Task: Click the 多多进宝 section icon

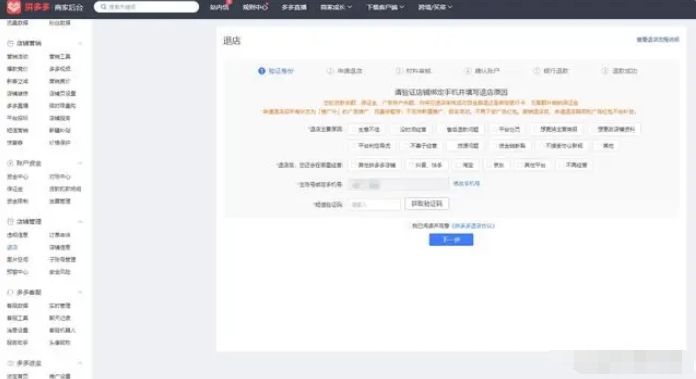Action: [10, 363]
